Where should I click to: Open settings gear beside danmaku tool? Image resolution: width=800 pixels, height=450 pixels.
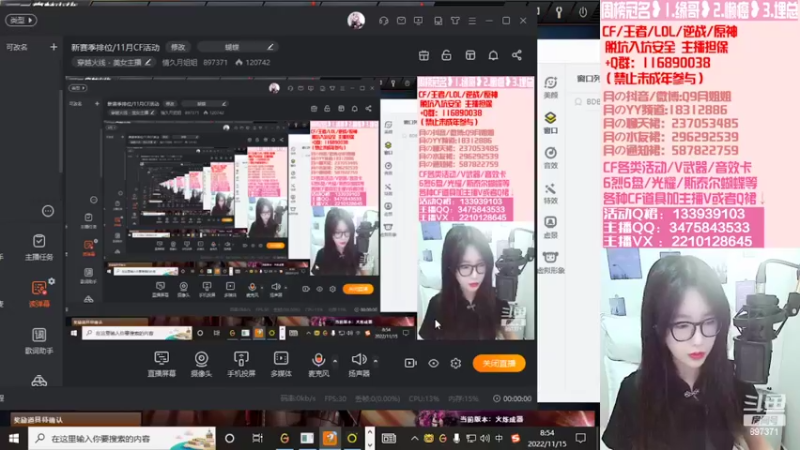52,281
